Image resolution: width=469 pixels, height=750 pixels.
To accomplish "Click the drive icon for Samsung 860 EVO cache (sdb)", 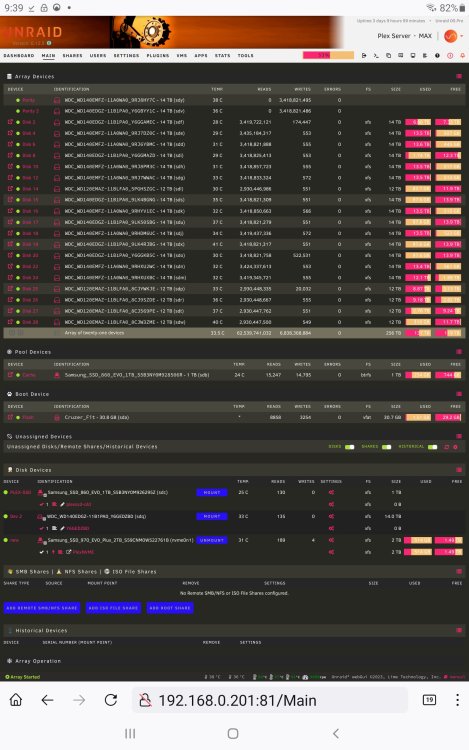I will [x=57, y=375].
